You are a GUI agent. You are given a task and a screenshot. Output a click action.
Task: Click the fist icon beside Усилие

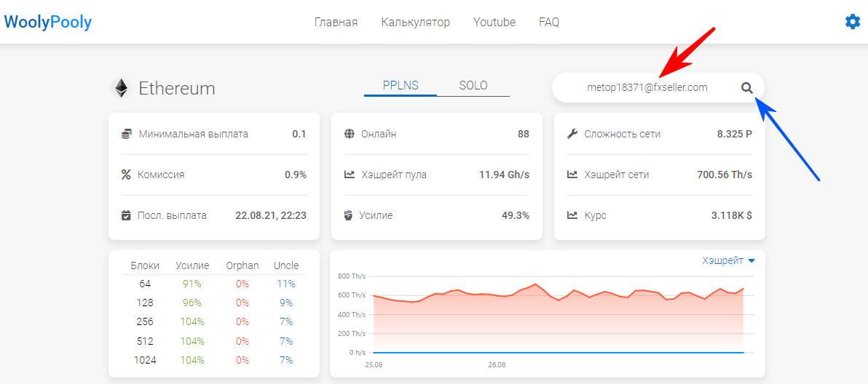tap(348, 215)
